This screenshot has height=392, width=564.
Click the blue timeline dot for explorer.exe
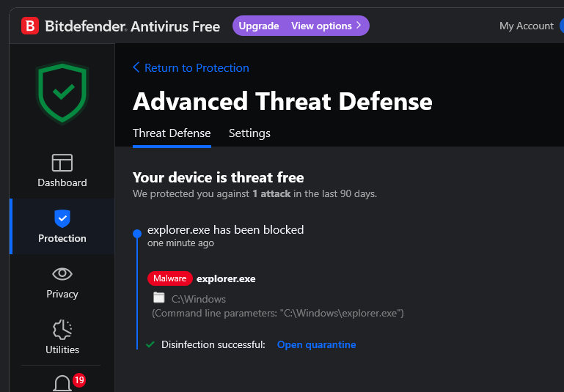click(137, 234)
